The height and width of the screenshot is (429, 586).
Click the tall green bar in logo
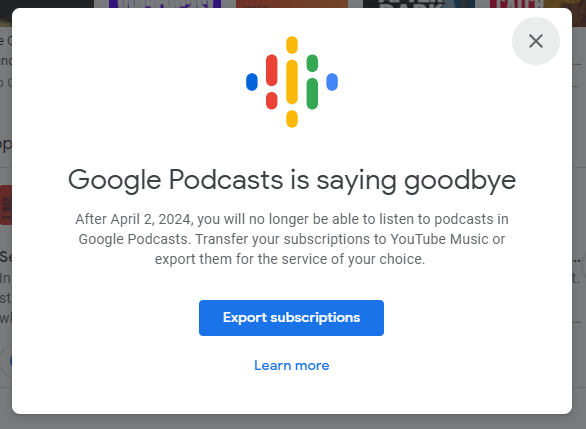(x=312, y=93)
